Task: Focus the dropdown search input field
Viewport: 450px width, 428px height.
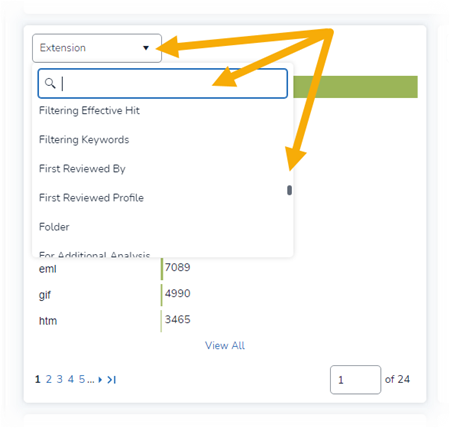Action: point(163,83)
